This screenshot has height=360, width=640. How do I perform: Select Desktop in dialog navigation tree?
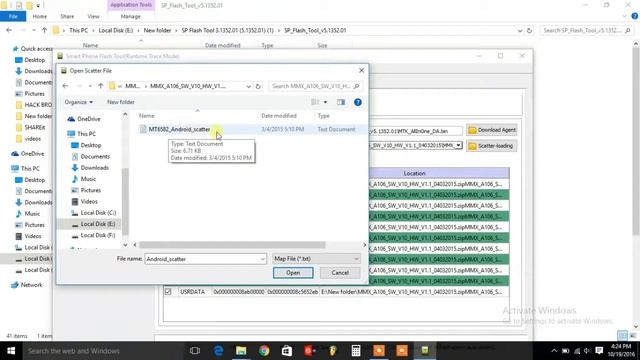click(86, 145)
